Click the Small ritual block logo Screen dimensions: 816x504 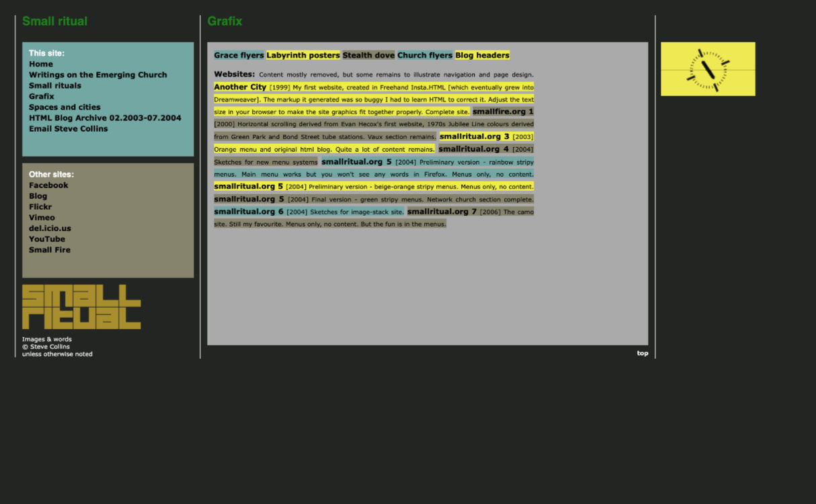point(81,307)
